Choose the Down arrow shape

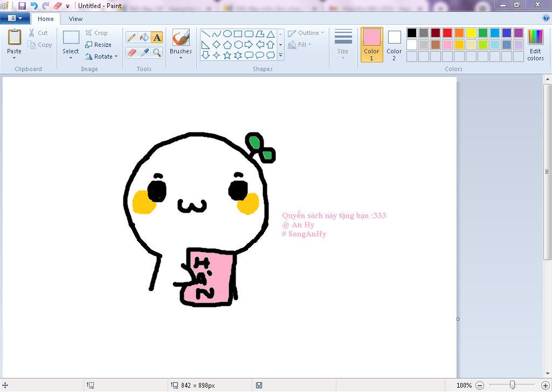(x=206, y=55)
